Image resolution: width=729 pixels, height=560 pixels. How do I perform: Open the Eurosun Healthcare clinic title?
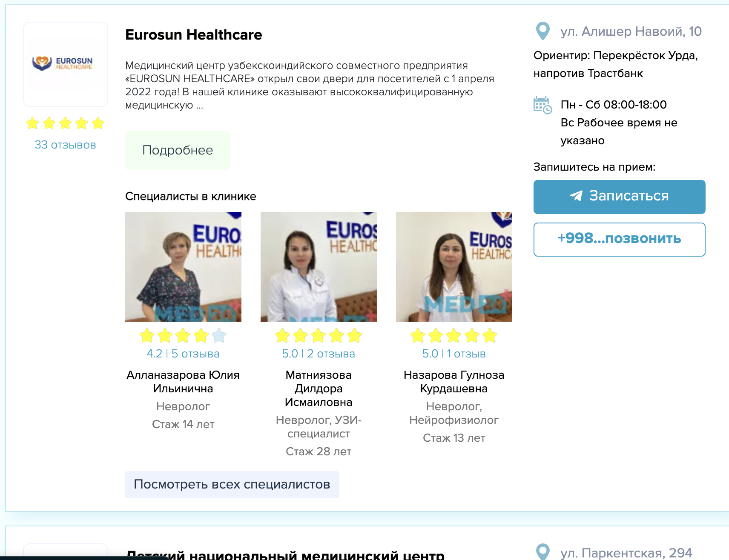194,34
